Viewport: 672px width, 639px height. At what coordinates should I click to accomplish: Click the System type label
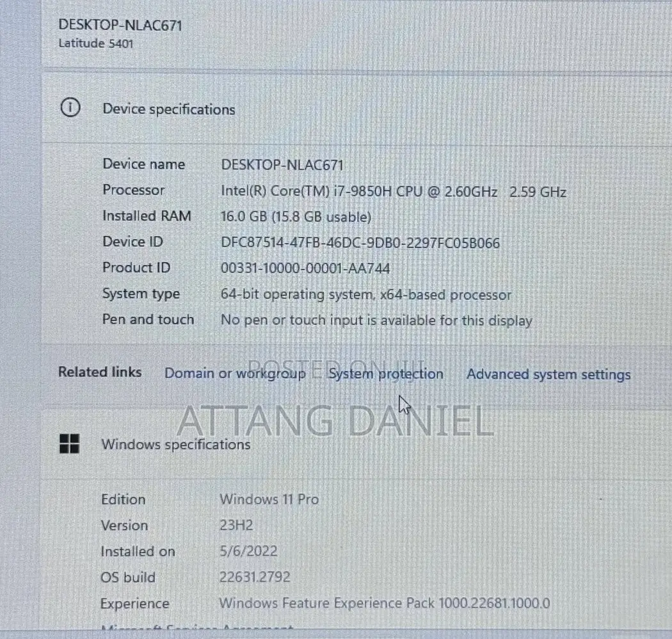tap(141, 294)
